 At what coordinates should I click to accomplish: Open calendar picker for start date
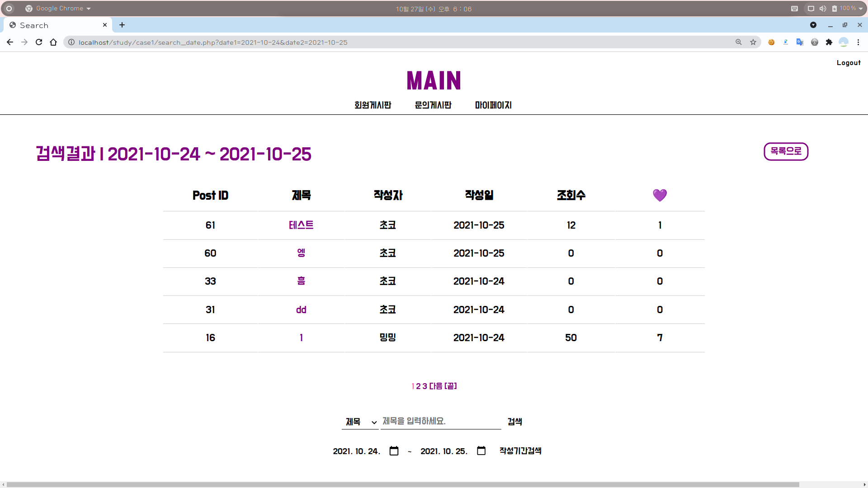(x=394, y=451)
